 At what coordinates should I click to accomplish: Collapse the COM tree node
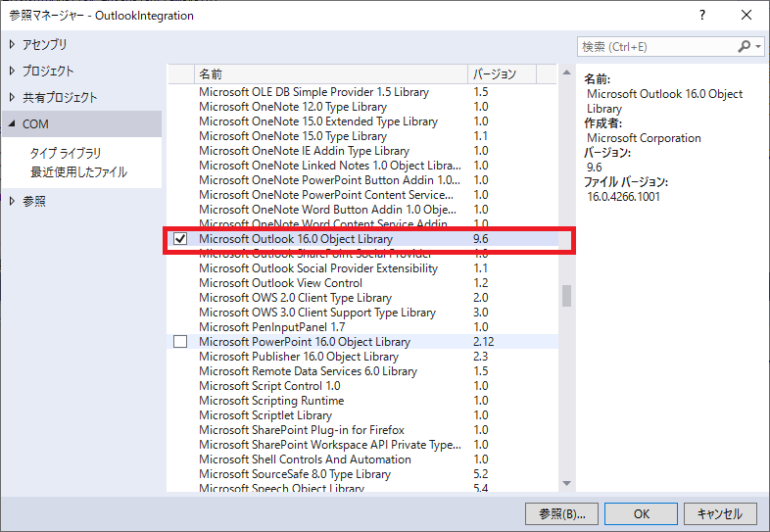[x=13, y=123]
